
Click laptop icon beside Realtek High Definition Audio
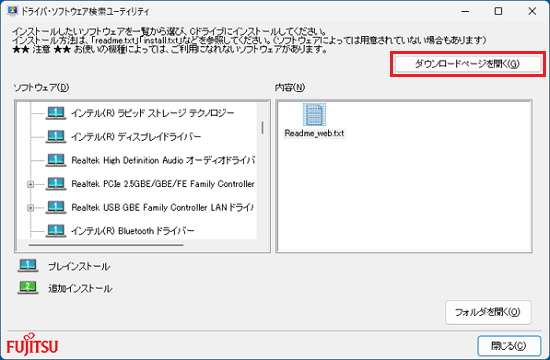[56, 160]
